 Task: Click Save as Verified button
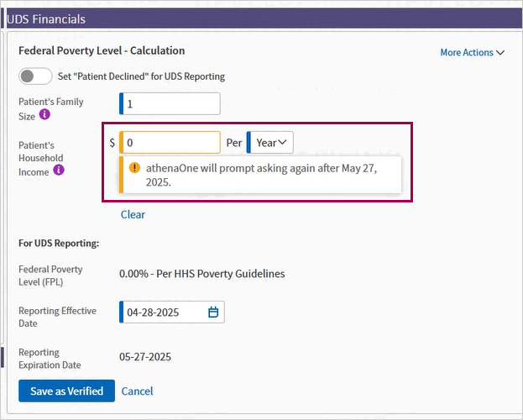(66, 391)
